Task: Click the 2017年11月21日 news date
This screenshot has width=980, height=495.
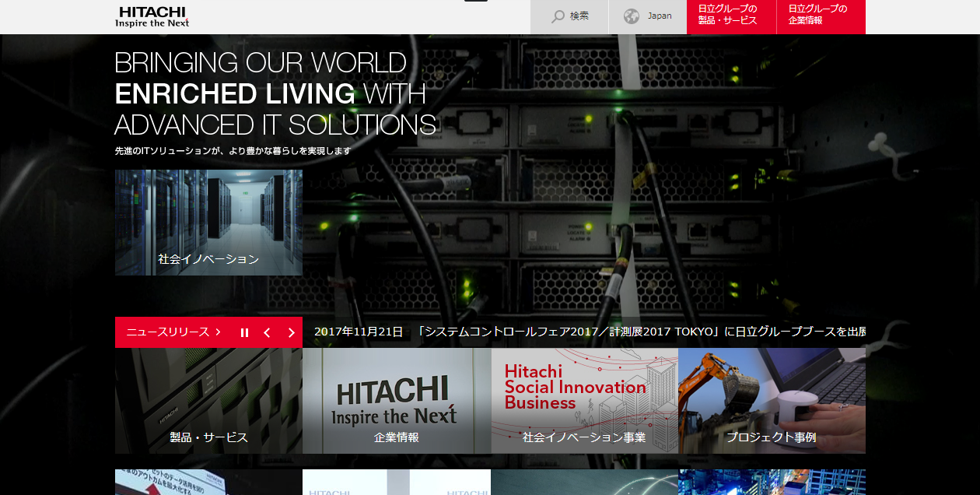Action: pos(359,332)
